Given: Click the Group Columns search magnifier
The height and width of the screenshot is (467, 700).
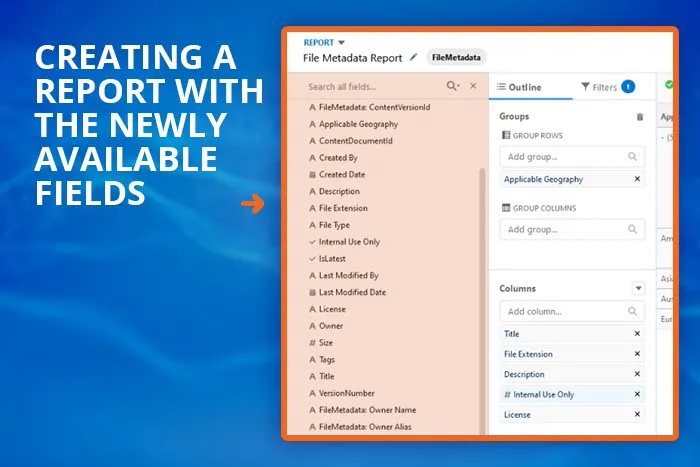Looking at the screenshot, I should coord(633,229).
